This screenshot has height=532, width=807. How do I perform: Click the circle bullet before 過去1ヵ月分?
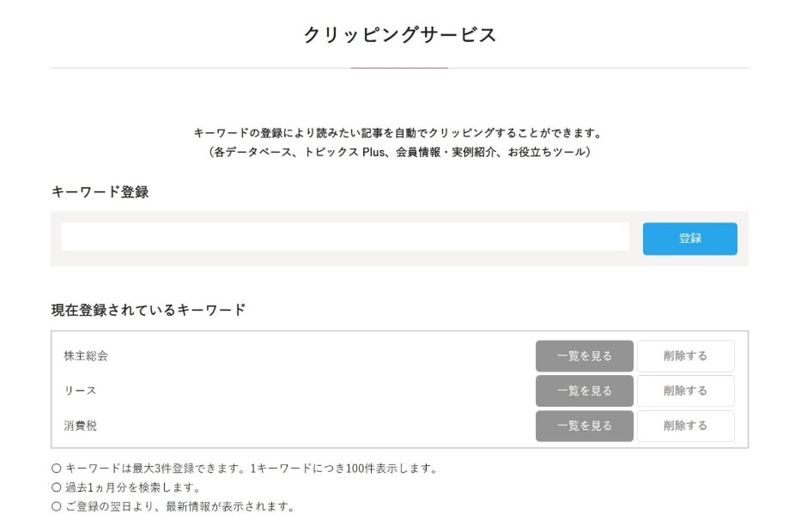(x=56, y=487)
